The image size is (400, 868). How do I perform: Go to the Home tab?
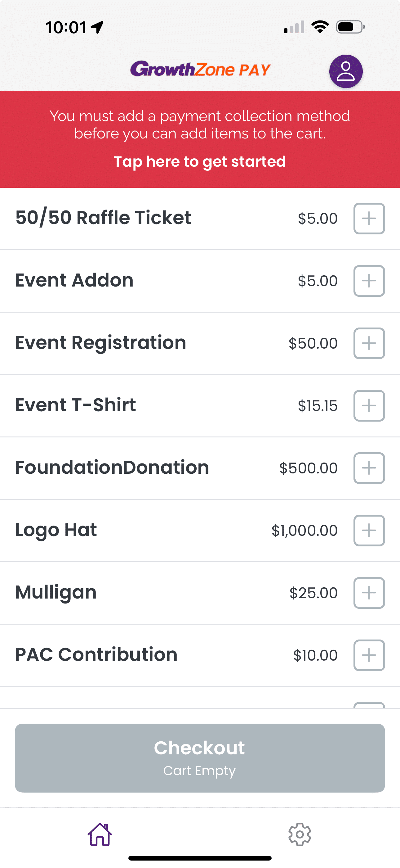[x=100, y=834]
